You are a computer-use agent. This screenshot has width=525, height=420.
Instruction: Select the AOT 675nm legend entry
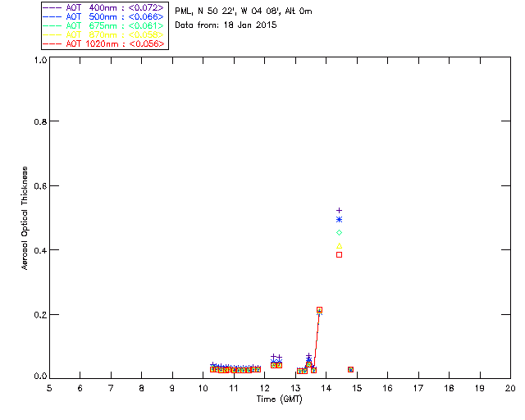point(103,25)
